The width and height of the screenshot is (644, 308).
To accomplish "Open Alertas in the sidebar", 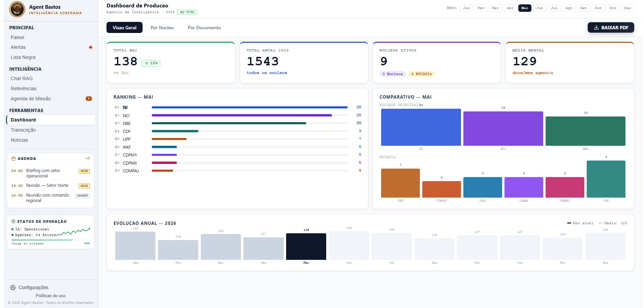I will pyautogui.click(x=51, y=47).
